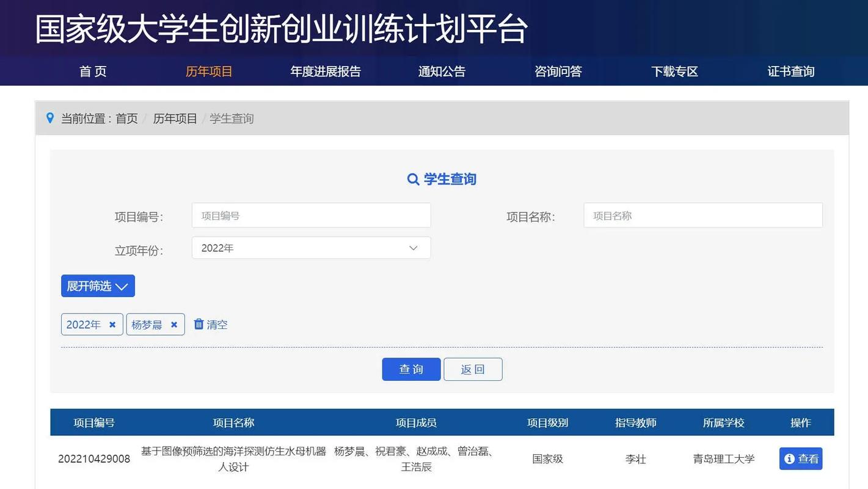Click project number 202210429008
This screenshot has width=868, height=489.
pyautogui.click(x=94, y=459)
